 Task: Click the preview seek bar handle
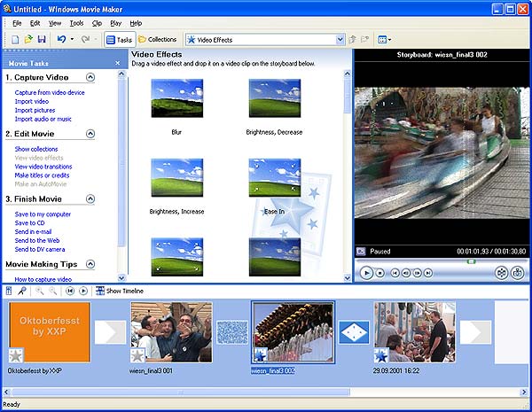(x=472, y=261)
